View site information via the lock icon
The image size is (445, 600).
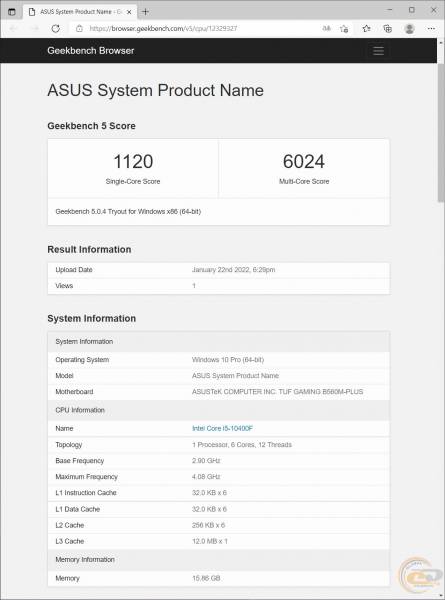point(79,29)
